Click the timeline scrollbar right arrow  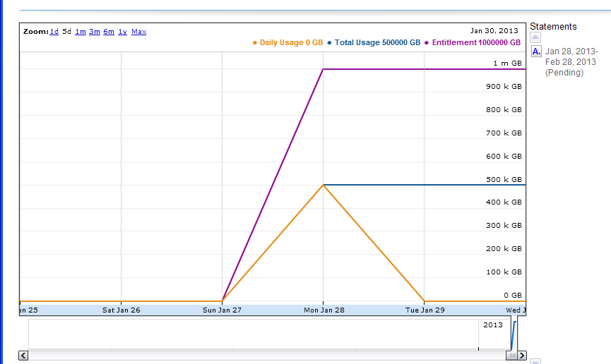[521, 356]
